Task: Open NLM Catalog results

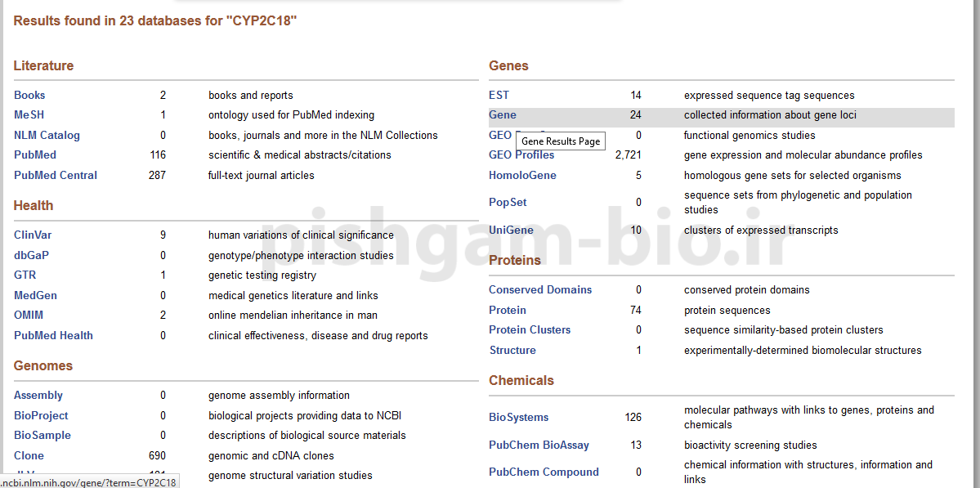Action: pos(47,136)
